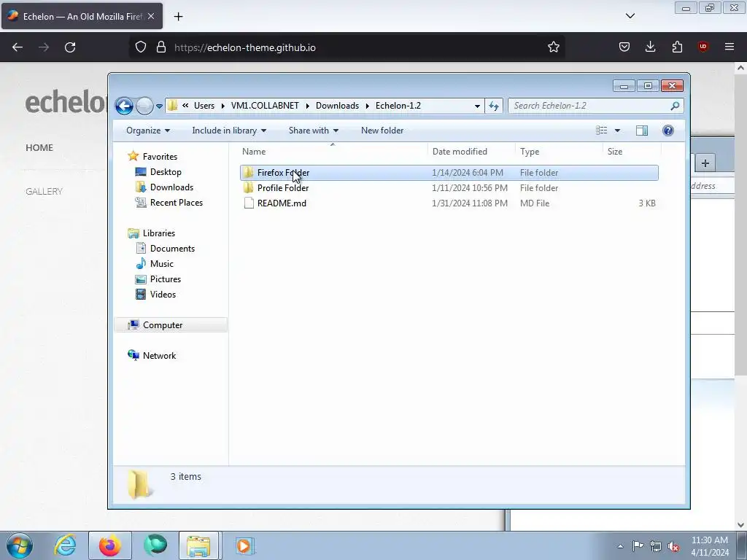Screen dimensions: 747x560
Task: Save to Pocket icon in Firefox
Action: [624, 47]
